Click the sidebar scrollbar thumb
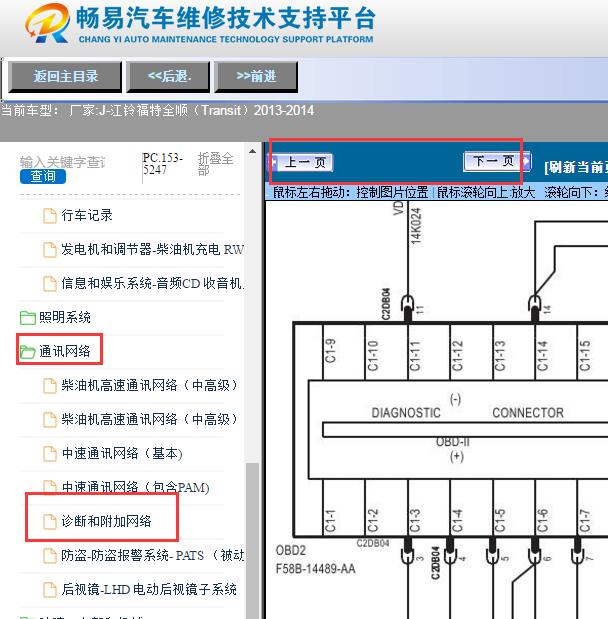 coord(252,540)
